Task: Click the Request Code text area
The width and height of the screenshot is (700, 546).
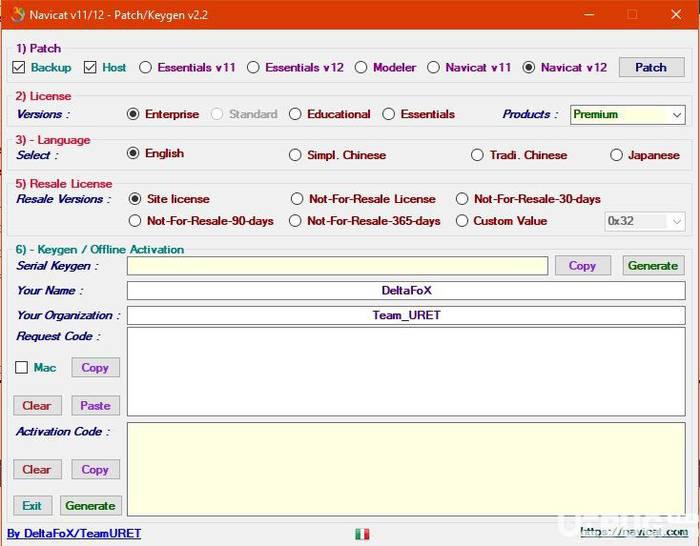Action: coord(406,372)
